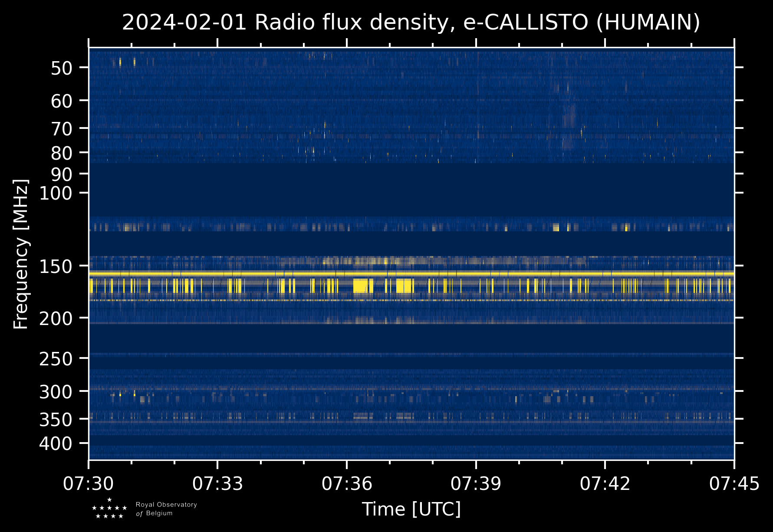
Task: Click the continuous bright yellow band below 150 MHz
Action: [411, 274]
